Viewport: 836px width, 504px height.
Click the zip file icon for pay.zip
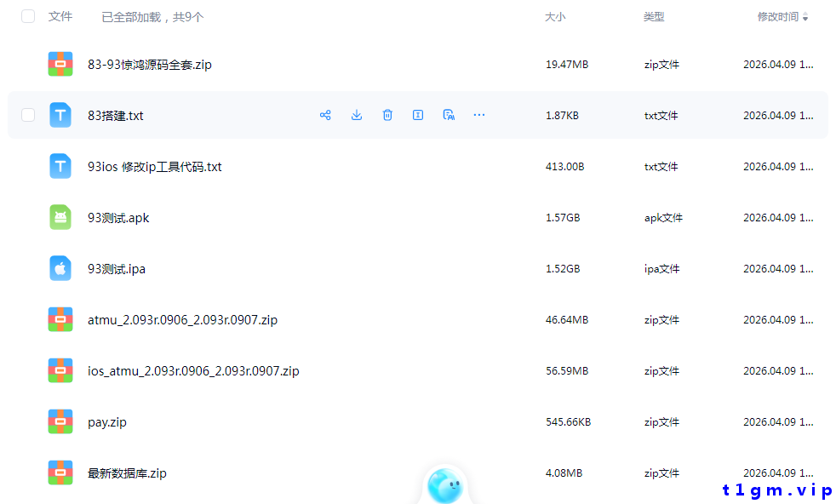(60, 421)
